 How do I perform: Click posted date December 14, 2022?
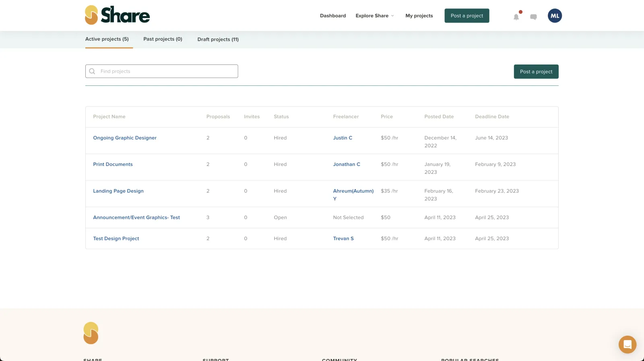click(x=440, y=142)
